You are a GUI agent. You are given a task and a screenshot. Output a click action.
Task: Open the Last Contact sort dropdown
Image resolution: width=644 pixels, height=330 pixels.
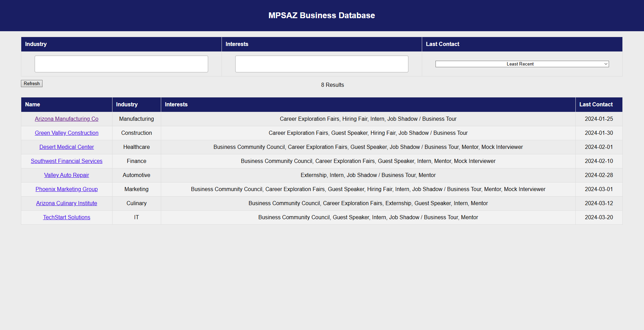pyautogui.click(x=522, y=64)
